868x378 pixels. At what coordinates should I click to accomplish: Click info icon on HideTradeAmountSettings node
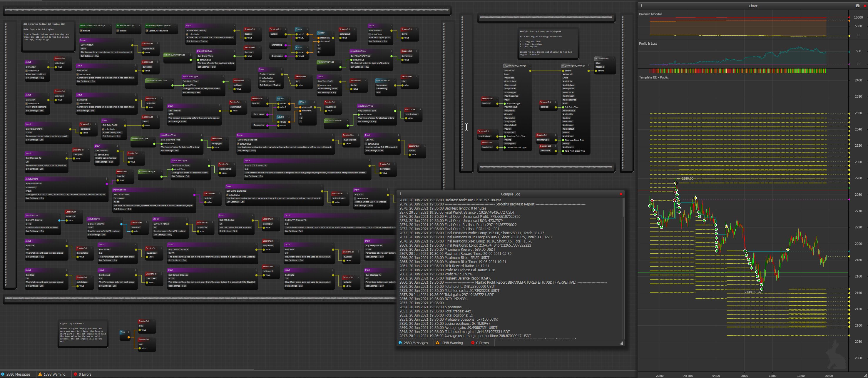[110, 25]
